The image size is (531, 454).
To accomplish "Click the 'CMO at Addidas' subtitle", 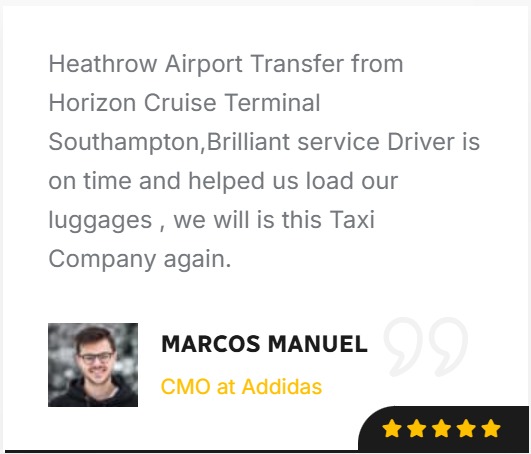I will pos(241,386).
